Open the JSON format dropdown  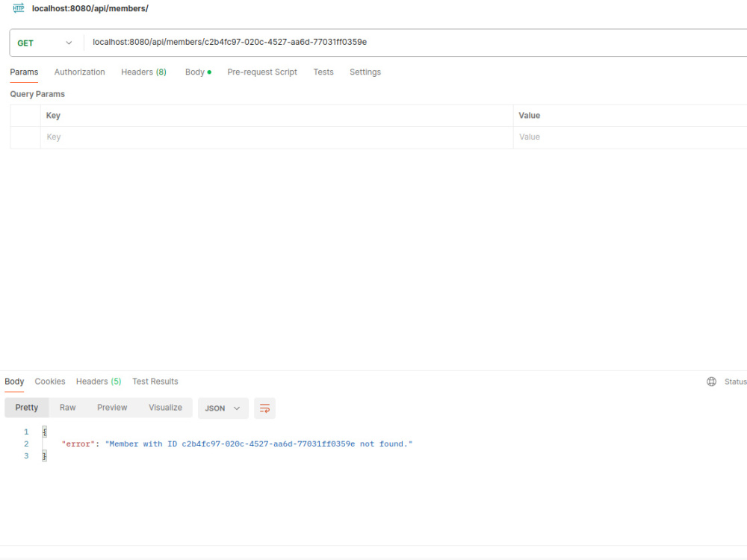click(x=223, y=408)
